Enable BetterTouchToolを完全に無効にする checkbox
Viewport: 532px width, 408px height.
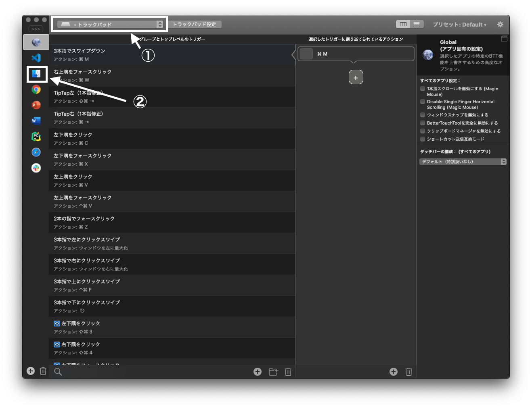(423, 123)
